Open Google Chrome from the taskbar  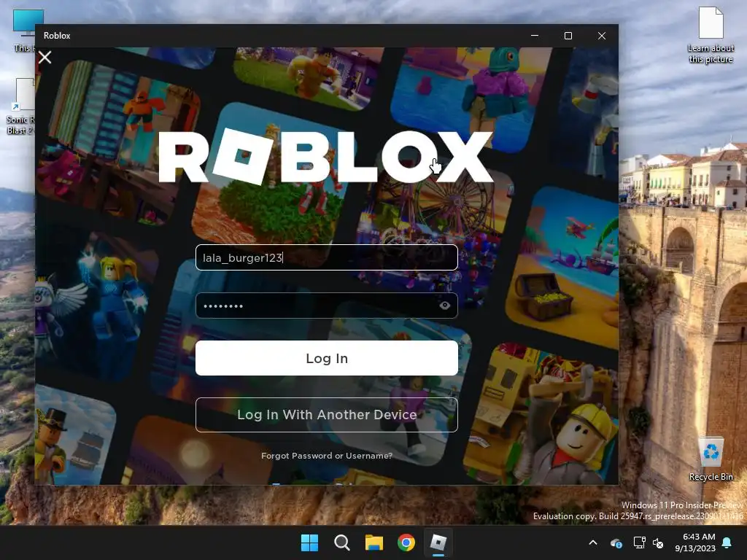[x=406, y=542]
